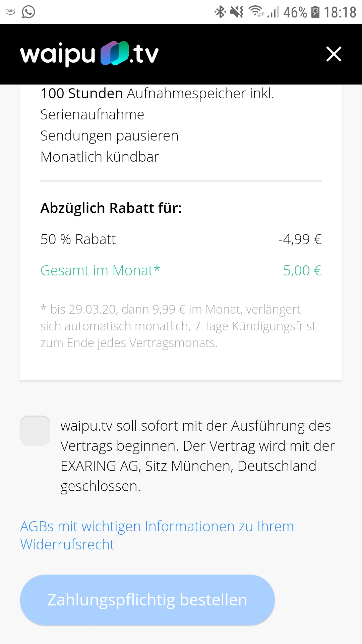
Task: Tap the Bluetooth status icon
Action: tap(220, 12)
